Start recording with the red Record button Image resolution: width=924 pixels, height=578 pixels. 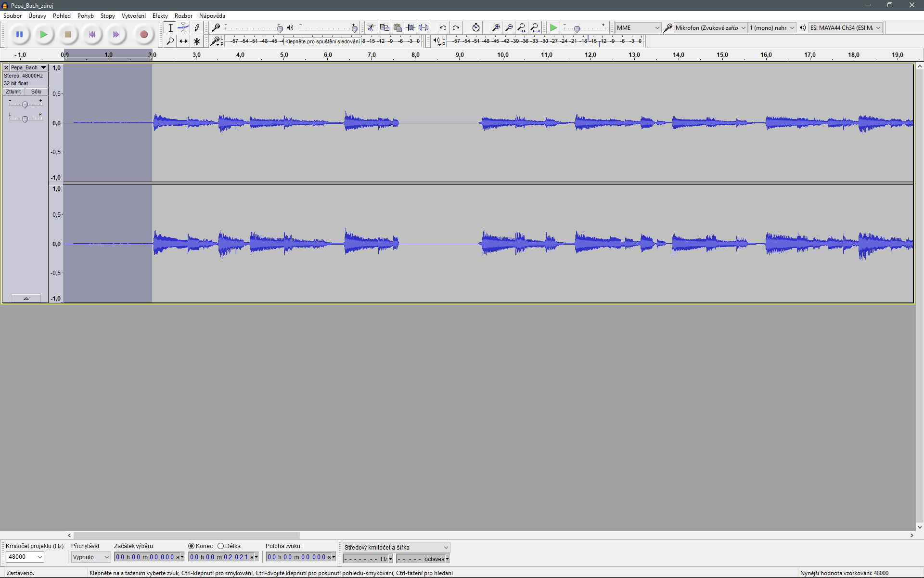(x=143, y=34)
